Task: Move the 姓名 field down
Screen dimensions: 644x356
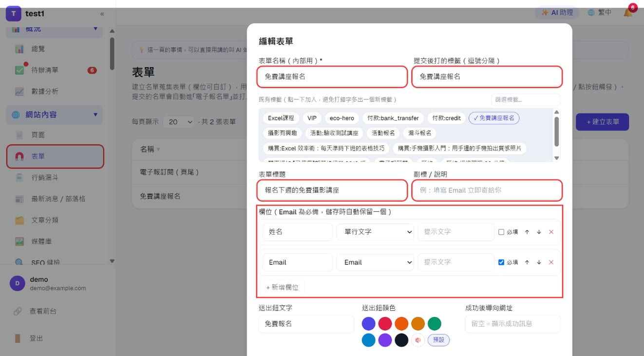Action: (x=539, y=232)
